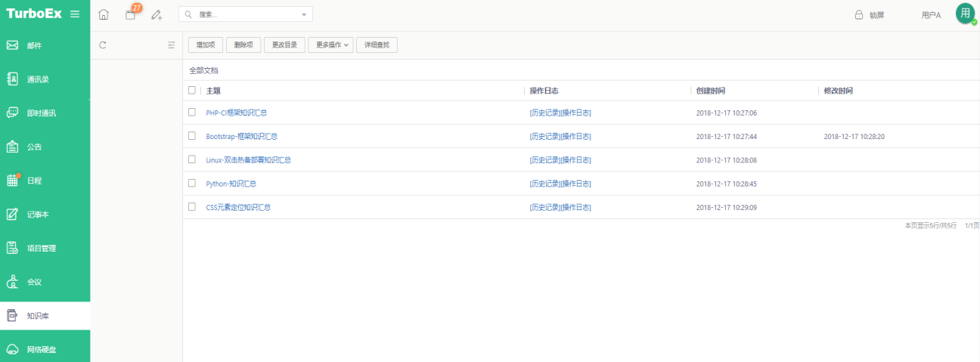980x362 pixels.
Task: Open 历史记录 for Python-知识汇总
Action: [x=545, y=184]
